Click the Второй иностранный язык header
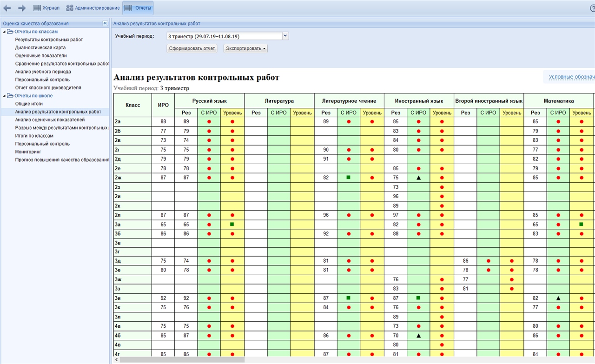The height and width of the screenshot is (364, 595). tap(489, 101)
